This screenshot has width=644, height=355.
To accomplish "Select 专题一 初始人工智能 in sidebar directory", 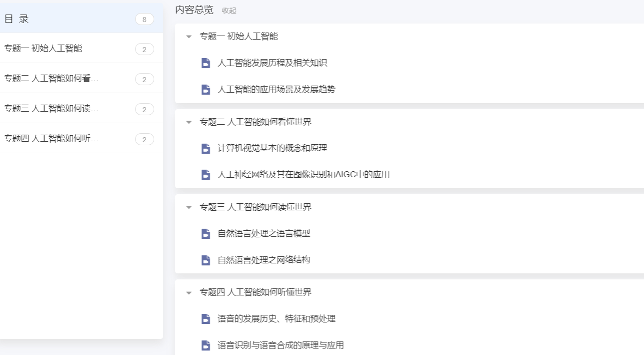I will (x=43, y=49).
